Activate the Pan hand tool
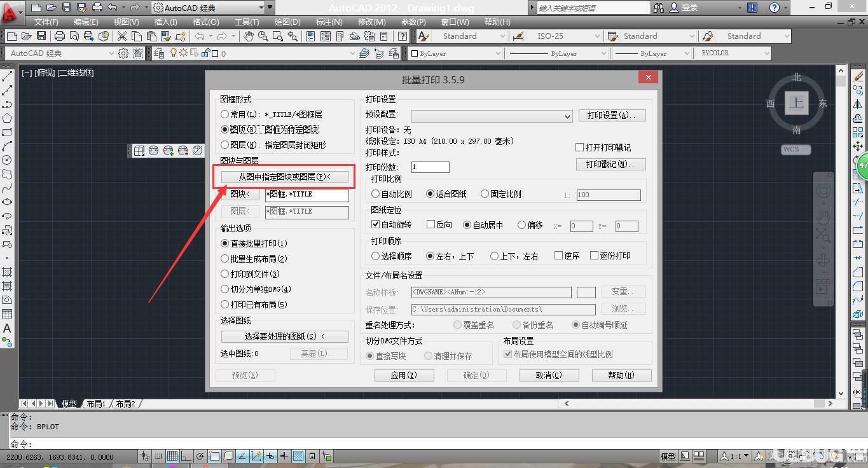This screenshot has height=468, width=868. coord(249,36)
